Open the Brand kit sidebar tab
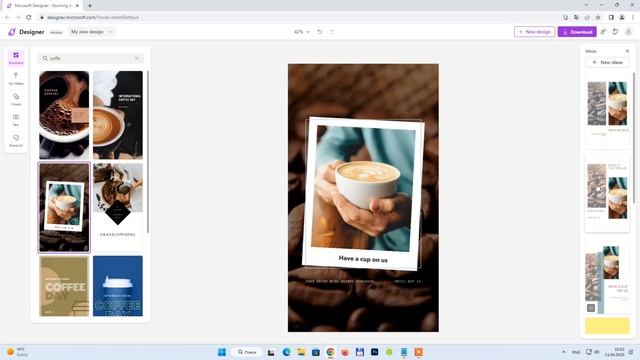640x360 pixels. coord(16,140)
